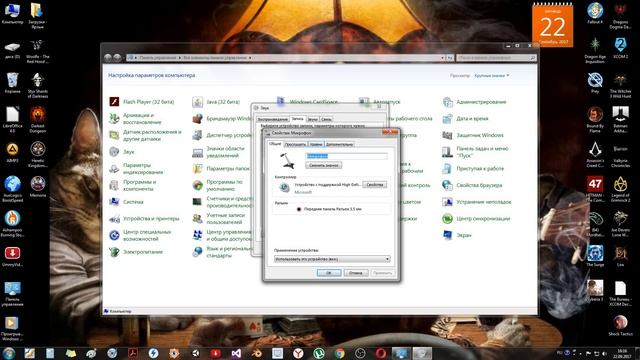This screenshot has height=360, width=640.
Task: Open the Экран control panel item
Action: (457, 235)
